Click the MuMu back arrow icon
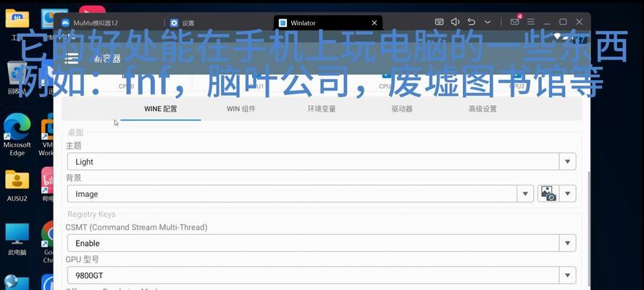Image resolution: width=644 pixels, height=290 pixels. pyautogui.click(x=472, y=22)
